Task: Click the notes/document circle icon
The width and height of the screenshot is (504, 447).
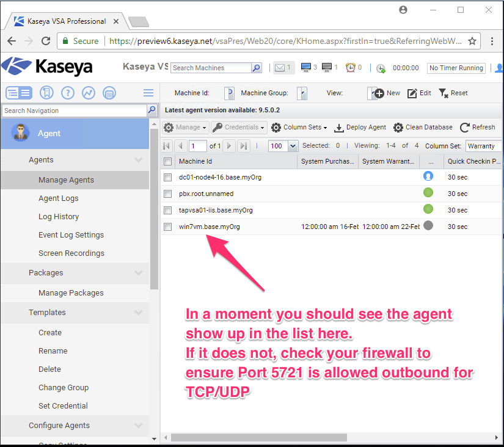Action: tap(109, 93)
